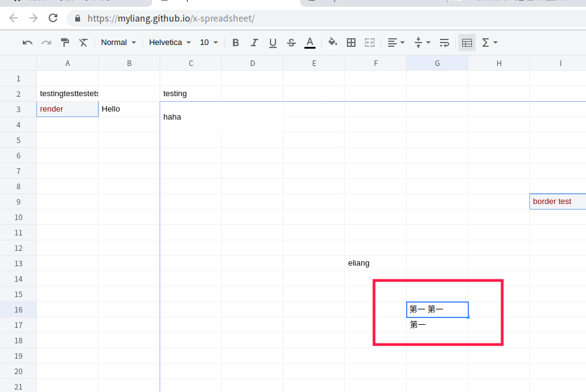The width and height of the screenshot is (586, 392).
Task: Click the Borders icon
Action: click(351, 43)
